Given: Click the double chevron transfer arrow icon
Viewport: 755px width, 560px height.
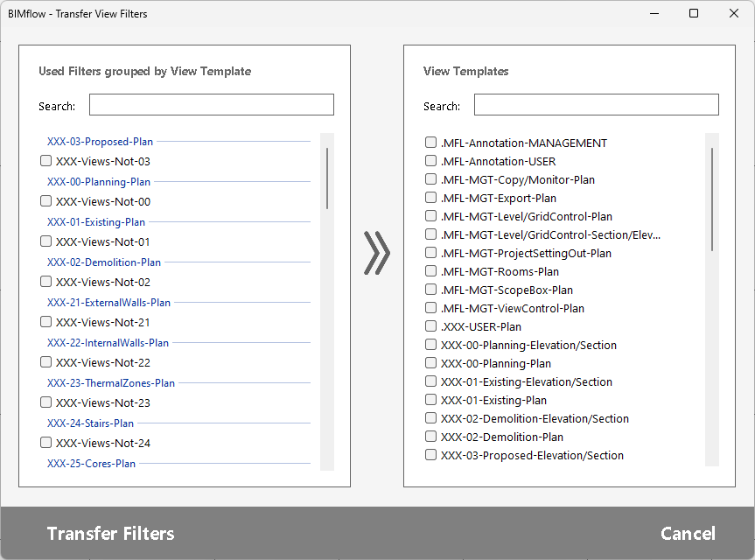Looking at the screenshot, I should coord(377,254).
